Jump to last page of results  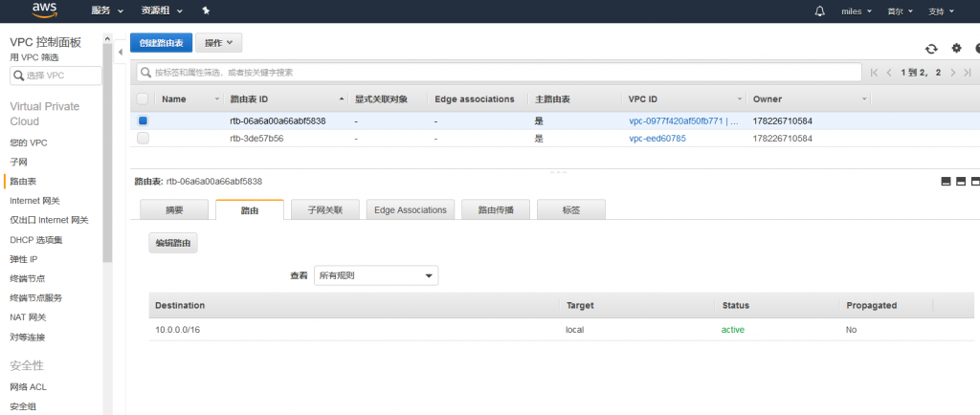point(967,73)
